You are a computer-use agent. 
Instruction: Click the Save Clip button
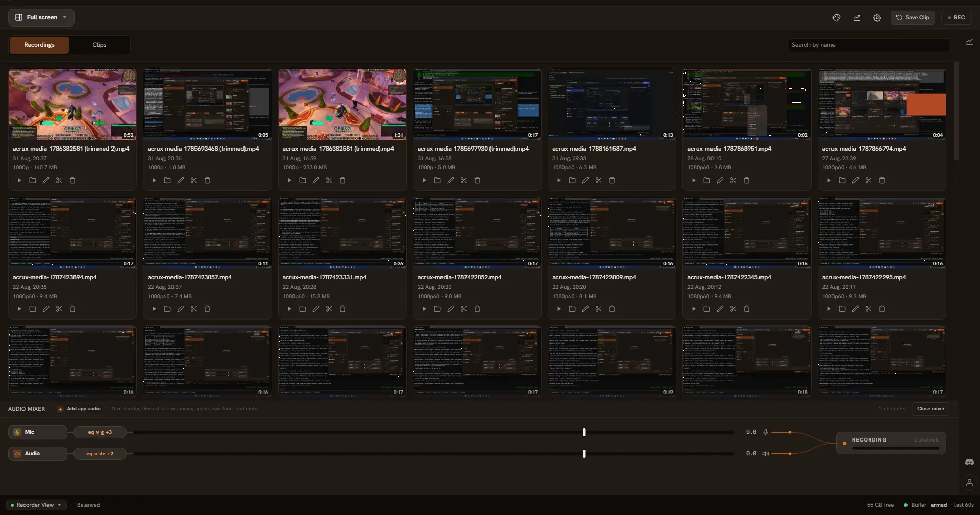point(913,18)
